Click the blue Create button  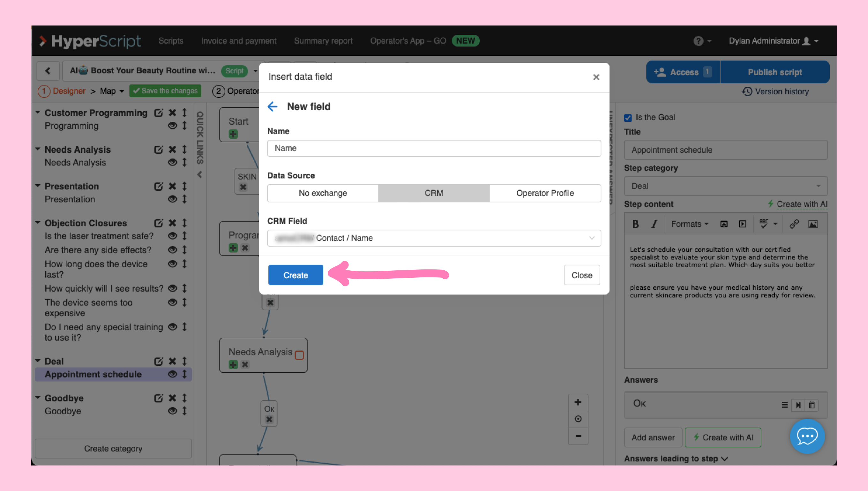pyautogui.click(x=295, y=275)
